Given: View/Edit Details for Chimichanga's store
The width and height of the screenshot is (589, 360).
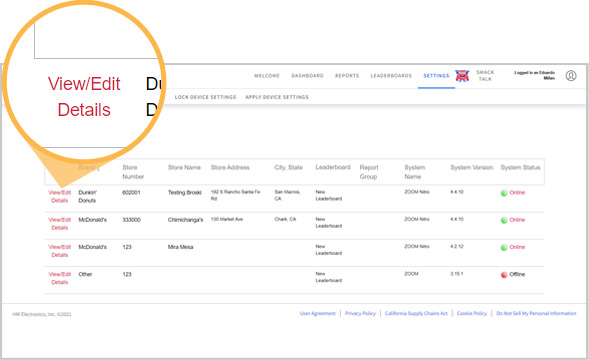Looking at the screenshot, I should 60,224.
